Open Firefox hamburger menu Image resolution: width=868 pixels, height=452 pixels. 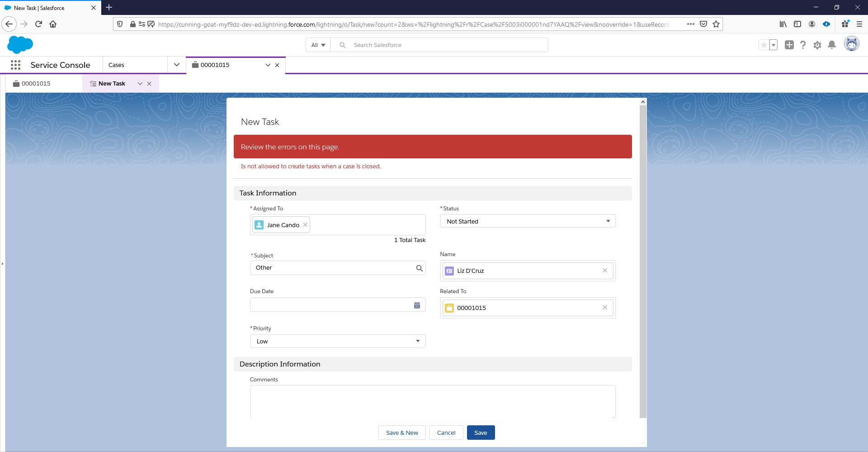pyautogui.click(x=859, y=24)
